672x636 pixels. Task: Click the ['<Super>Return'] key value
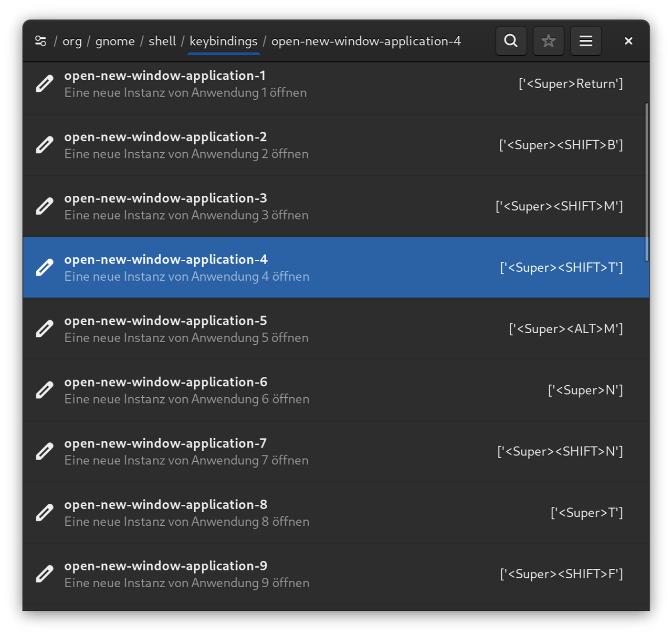571,84
